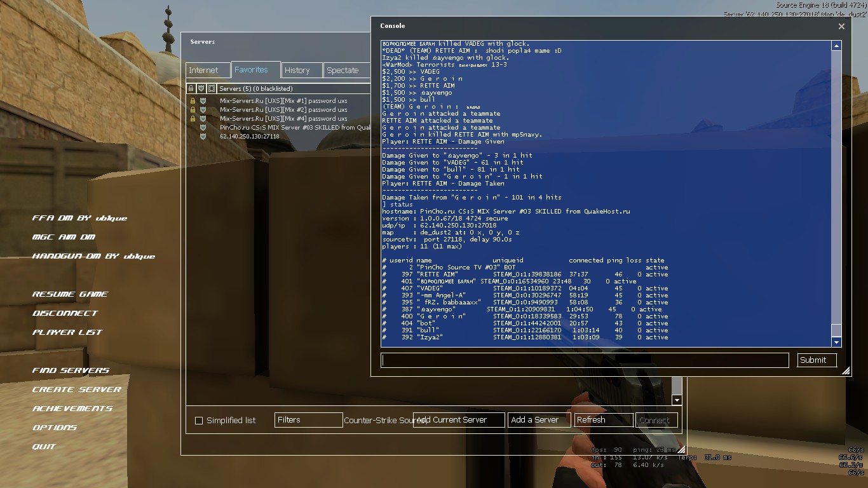The width and height of the screenshot is (868, 488).
Task: Click the "Izya2" status row in console
Action: (x=525, y=337)
